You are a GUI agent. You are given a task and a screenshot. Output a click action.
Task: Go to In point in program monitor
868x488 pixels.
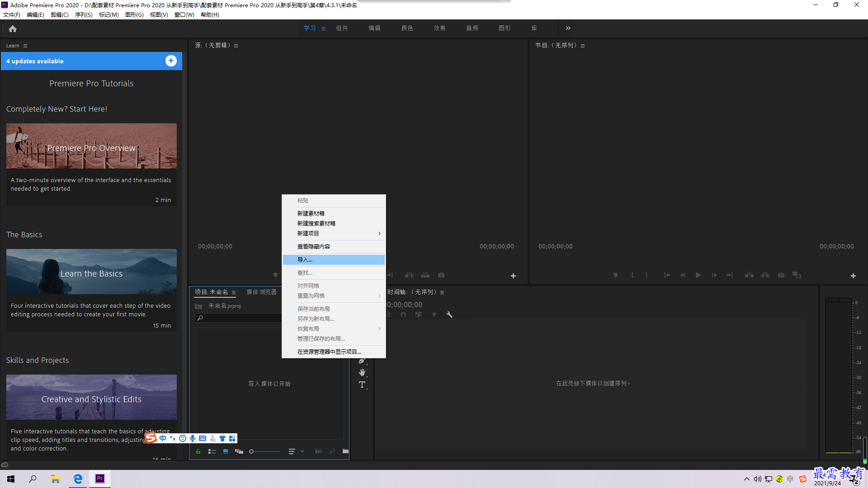(667, 275)
